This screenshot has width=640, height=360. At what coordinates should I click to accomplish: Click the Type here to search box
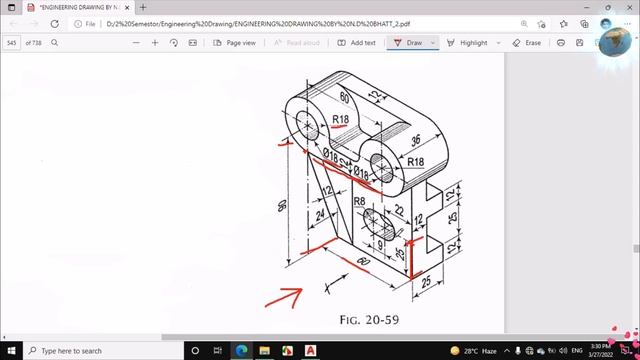(104, 351)
